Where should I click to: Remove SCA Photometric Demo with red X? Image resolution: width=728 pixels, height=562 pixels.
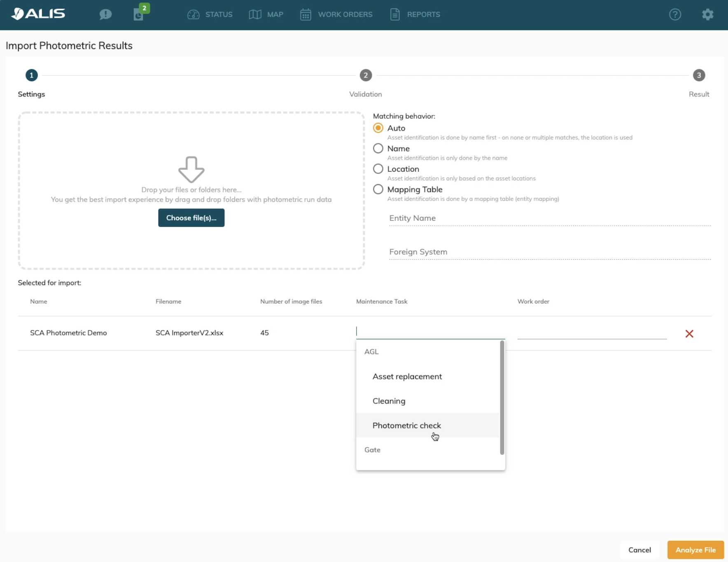689,334
